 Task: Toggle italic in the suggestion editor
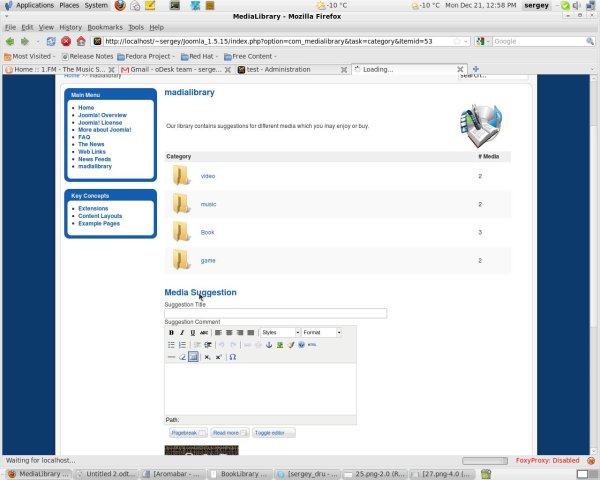tap(182, 333)
